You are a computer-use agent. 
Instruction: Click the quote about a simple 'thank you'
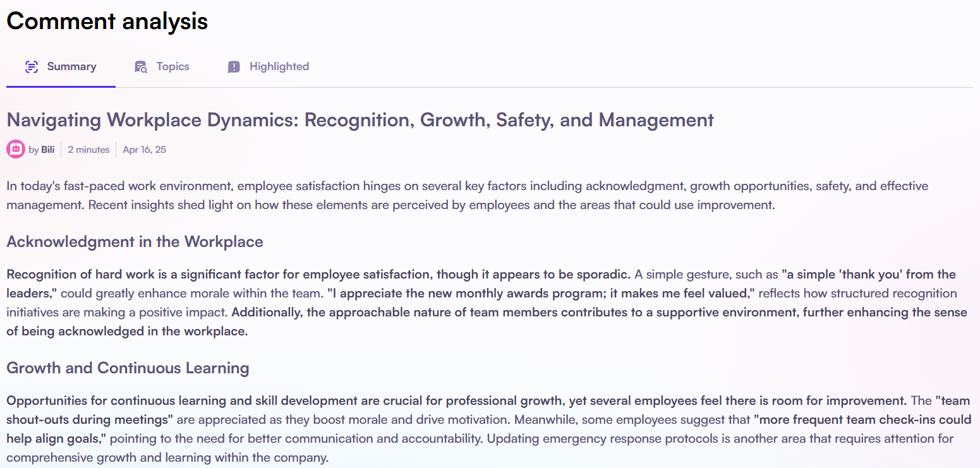(x=481, y=284)
